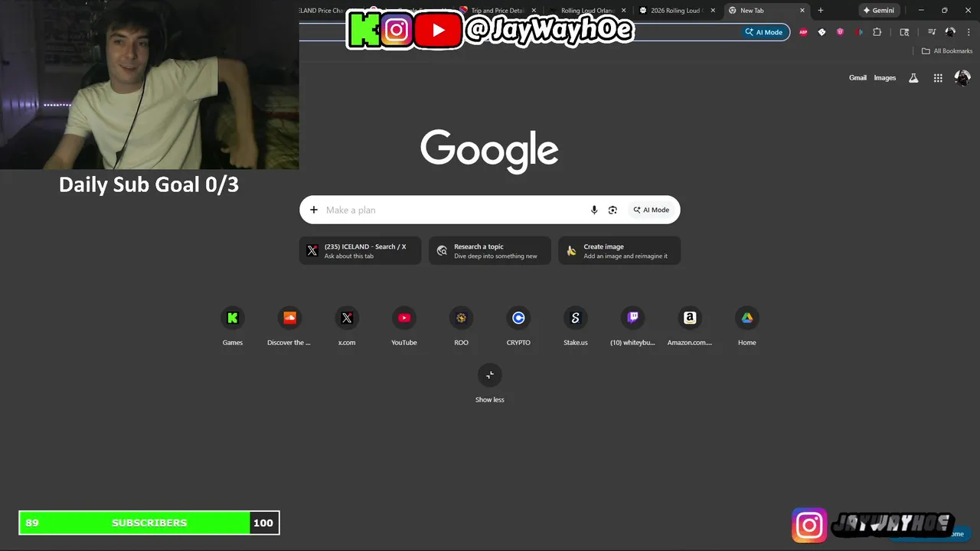Image resolution: width=980 pixels, height=551 pixels.
Task: Close the New Tab tab
Action: (x=802, y=11)
